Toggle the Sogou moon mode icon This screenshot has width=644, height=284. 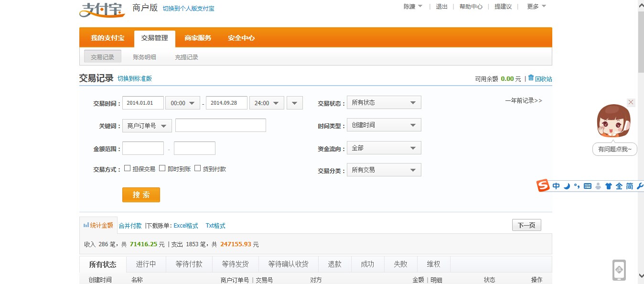[567, 186]
